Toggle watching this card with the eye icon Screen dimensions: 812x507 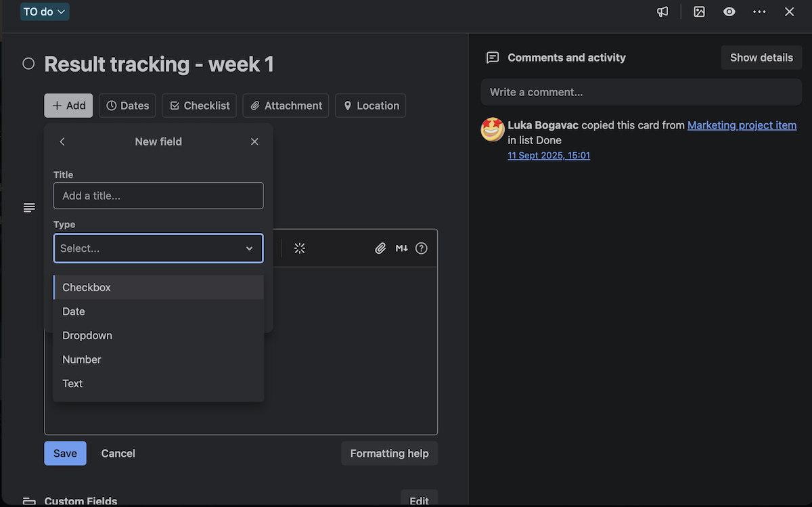pos(729,12)
